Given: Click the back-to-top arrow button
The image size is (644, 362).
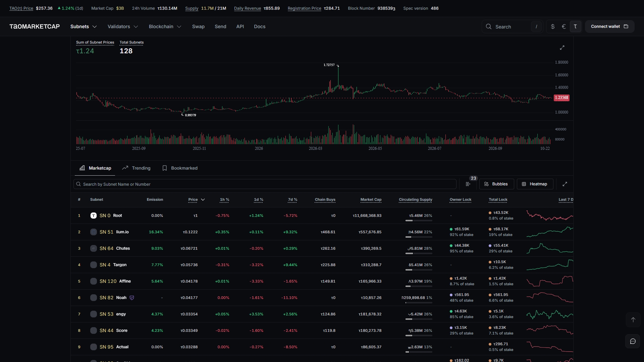Looking at the screenshot, I should pos(633,320).
